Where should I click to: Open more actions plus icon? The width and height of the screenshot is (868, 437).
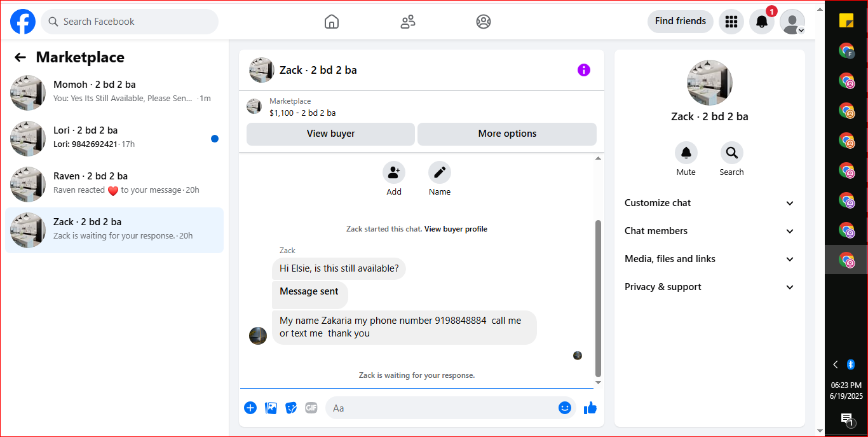tap(250, 408)
